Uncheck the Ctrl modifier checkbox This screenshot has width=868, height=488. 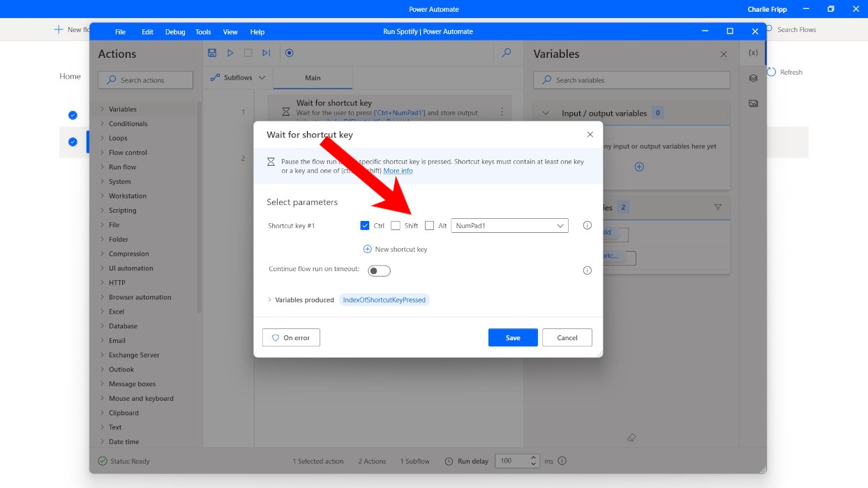366,225
